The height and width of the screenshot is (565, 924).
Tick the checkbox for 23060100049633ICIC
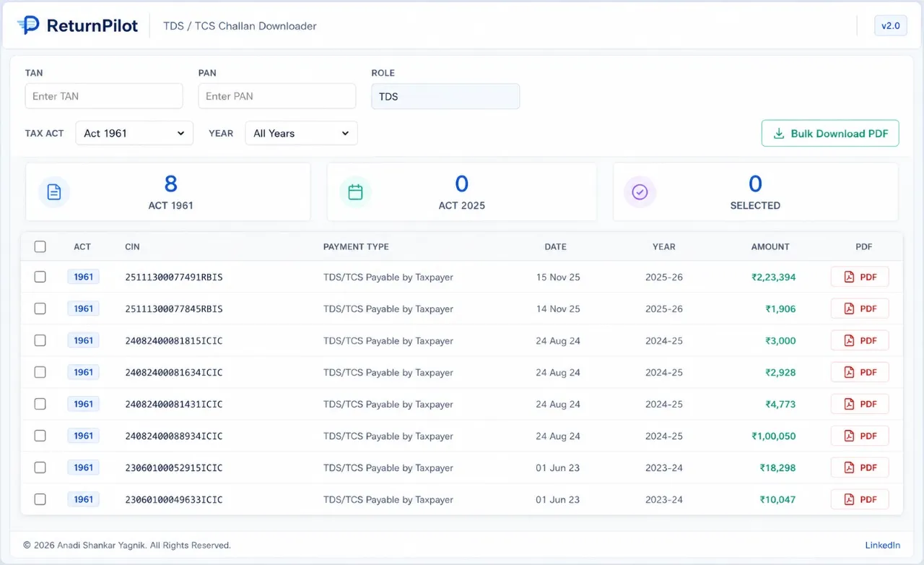click(40, 499)
